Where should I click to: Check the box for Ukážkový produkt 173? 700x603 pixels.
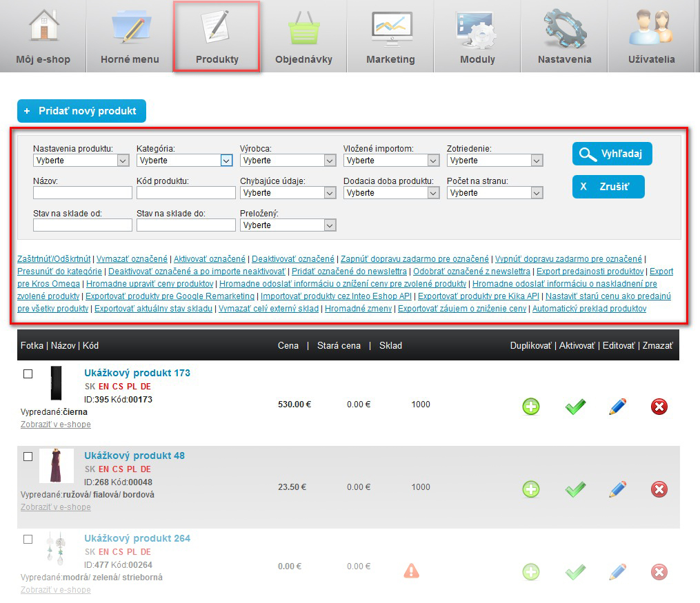pyautogui.click(x=28, y=374)
